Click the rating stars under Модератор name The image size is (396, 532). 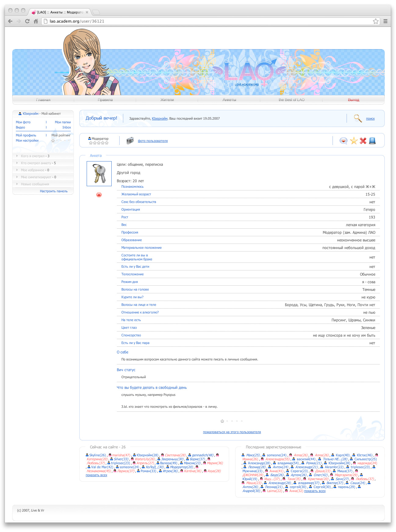99,143
